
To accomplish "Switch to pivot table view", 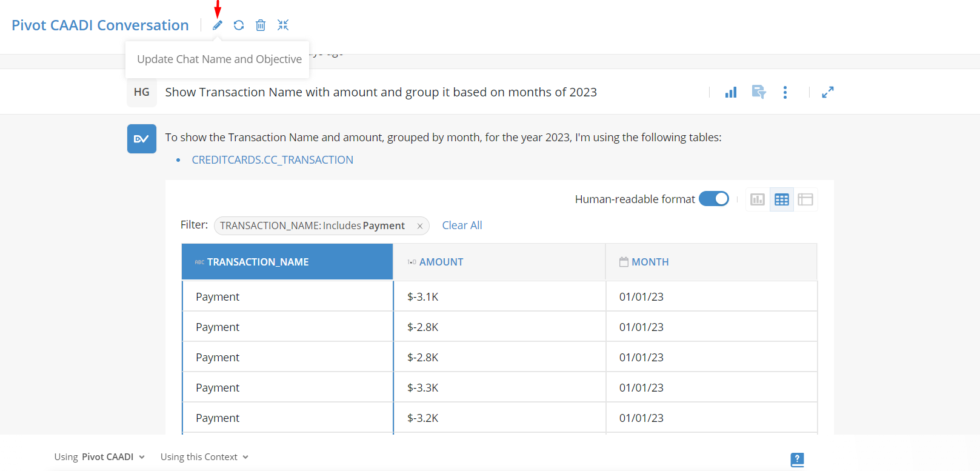I will [805, 199].
